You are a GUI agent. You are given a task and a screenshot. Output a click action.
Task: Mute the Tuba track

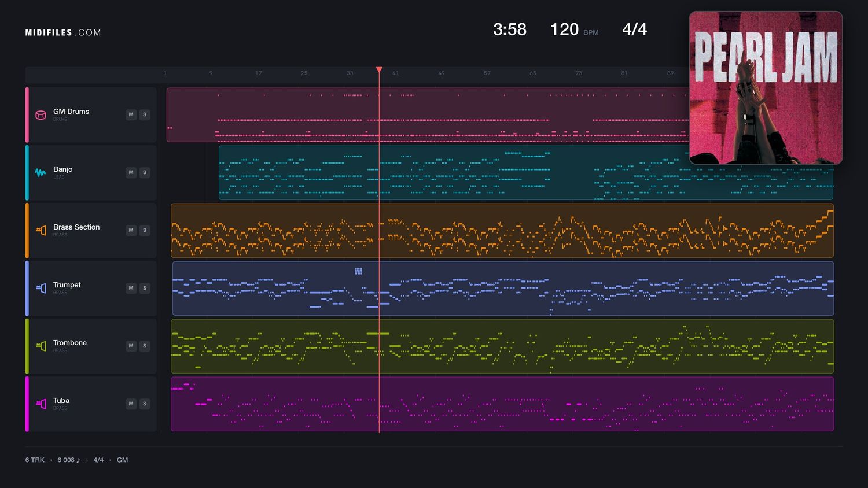point(131,404)
